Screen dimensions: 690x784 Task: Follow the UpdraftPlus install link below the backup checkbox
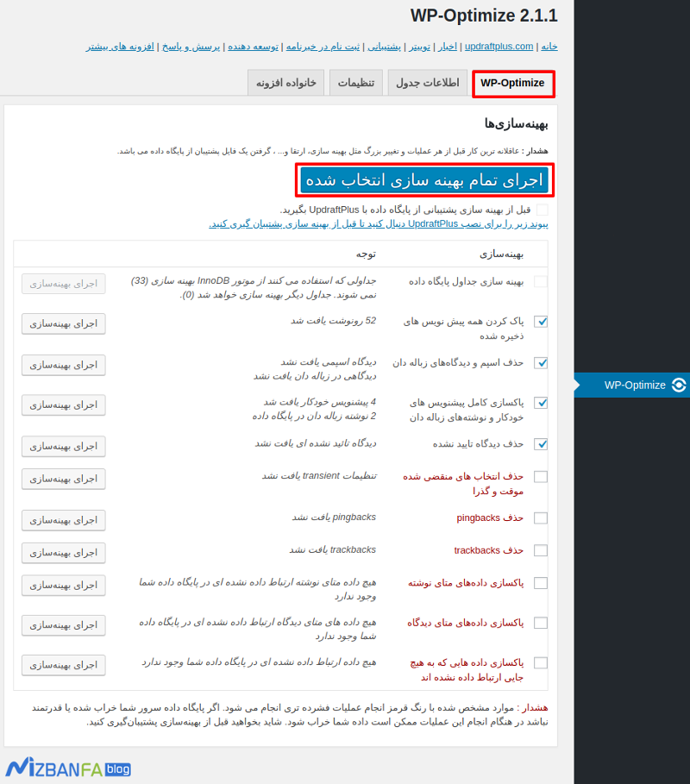click(x=379, y=224)
